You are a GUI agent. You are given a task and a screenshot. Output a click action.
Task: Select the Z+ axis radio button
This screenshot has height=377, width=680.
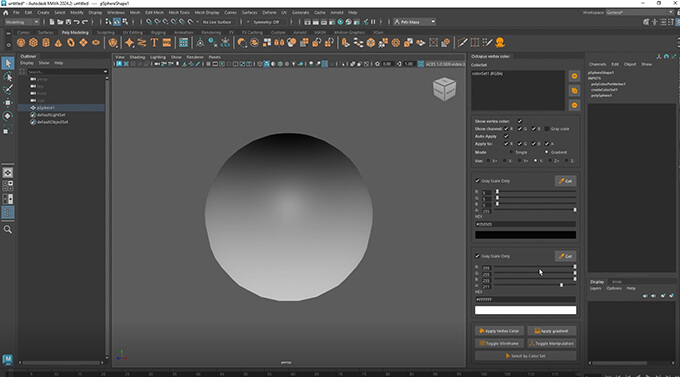click(x=550, y=161)
